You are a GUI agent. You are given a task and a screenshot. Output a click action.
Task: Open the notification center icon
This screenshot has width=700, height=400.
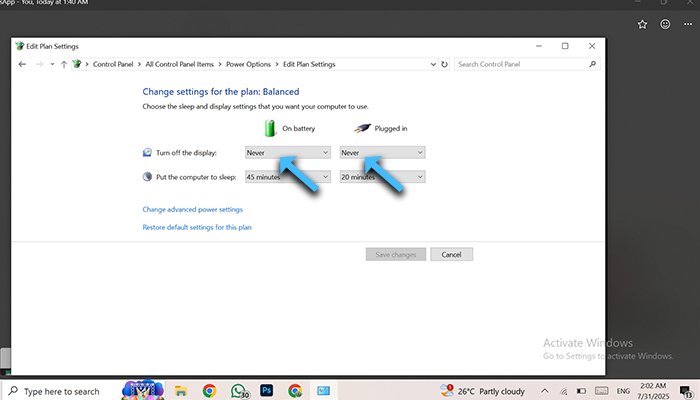click(686, 392)
